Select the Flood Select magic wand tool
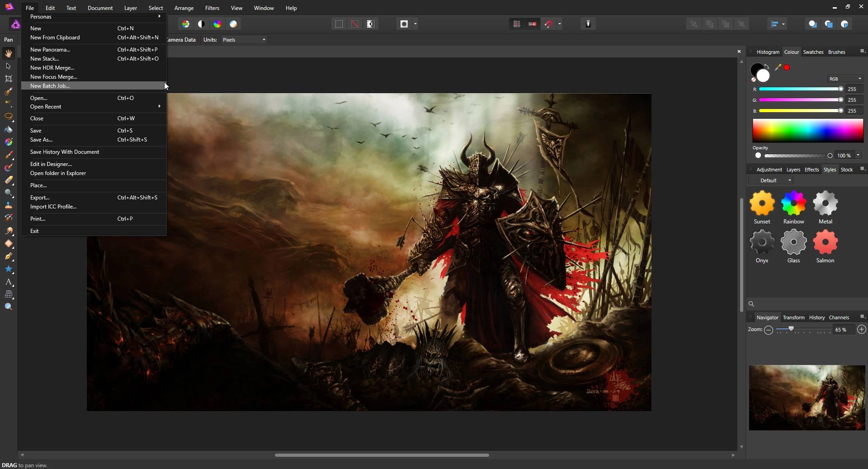The image size is (868, 469). (9, 104)
